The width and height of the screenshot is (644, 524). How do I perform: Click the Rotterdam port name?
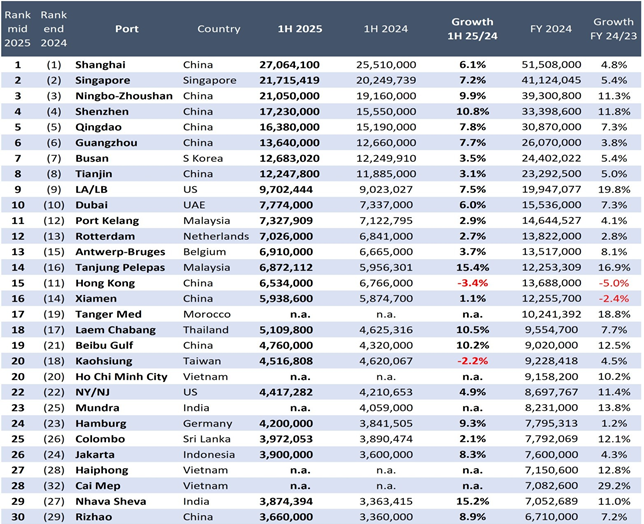105,236
